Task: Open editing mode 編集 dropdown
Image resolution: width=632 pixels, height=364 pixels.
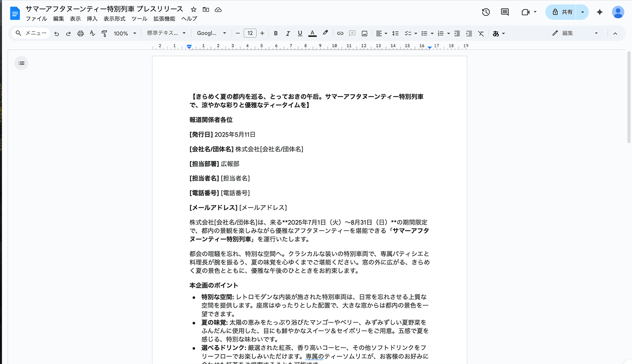Action: [x=575, y=33]
